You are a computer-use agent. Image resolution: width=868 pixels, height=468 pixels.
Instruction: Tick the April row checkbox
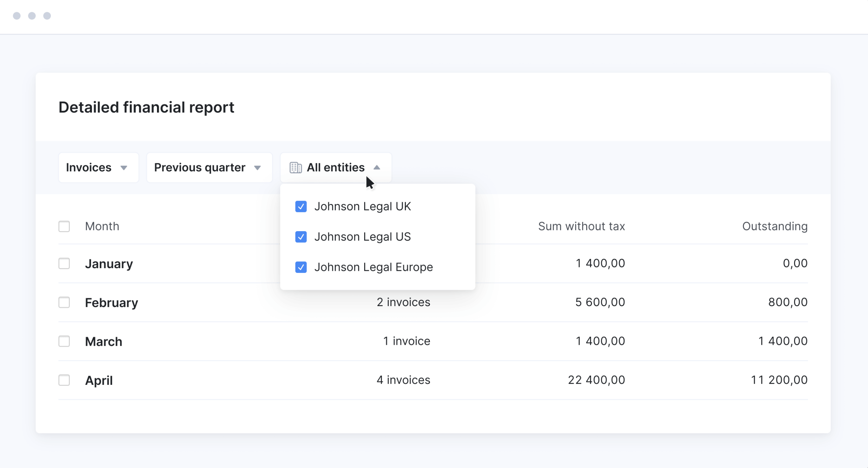[x=64, y=380]
